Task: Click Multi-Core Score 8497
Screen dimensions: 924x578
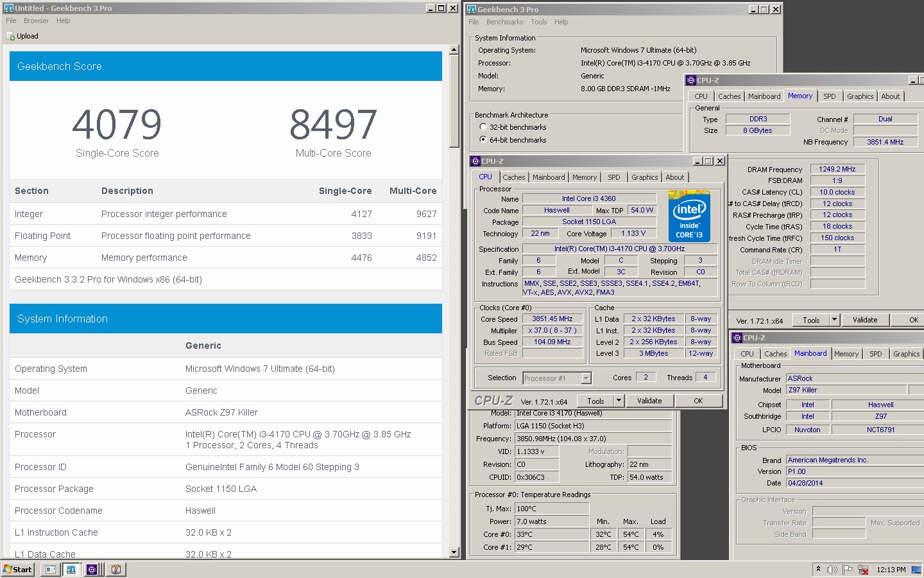Action: pyautogui.click(x=333, y=125)
